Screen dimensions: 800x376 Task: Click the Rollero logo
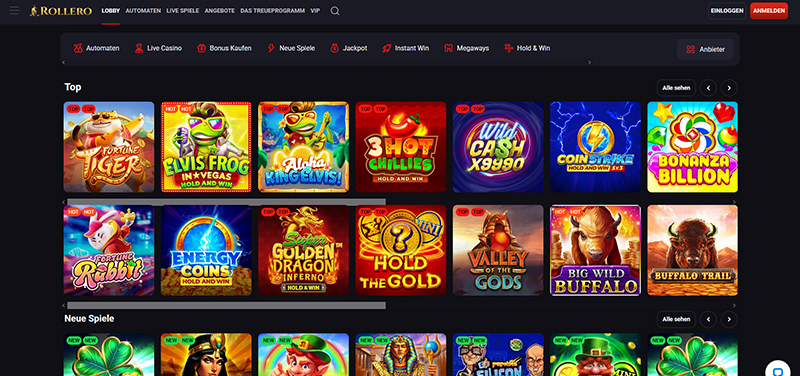[61, 11]
